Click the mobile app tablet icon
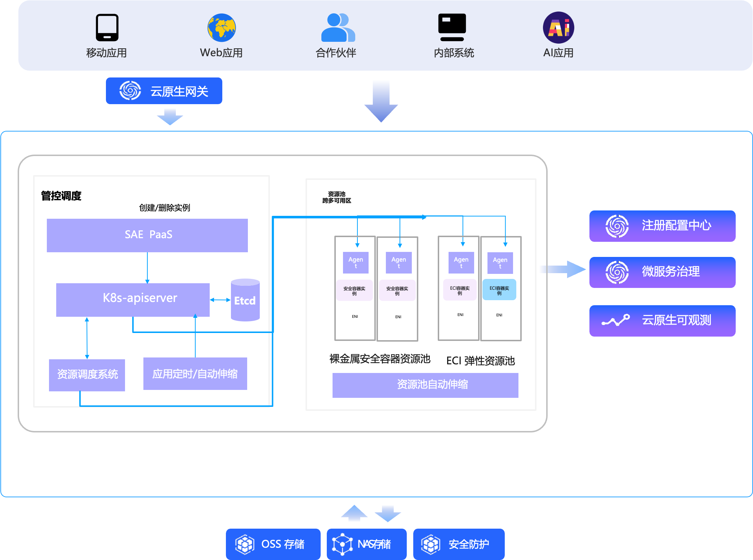The height and width of the screenshot is (560, 753). click(x=107, y=27)
